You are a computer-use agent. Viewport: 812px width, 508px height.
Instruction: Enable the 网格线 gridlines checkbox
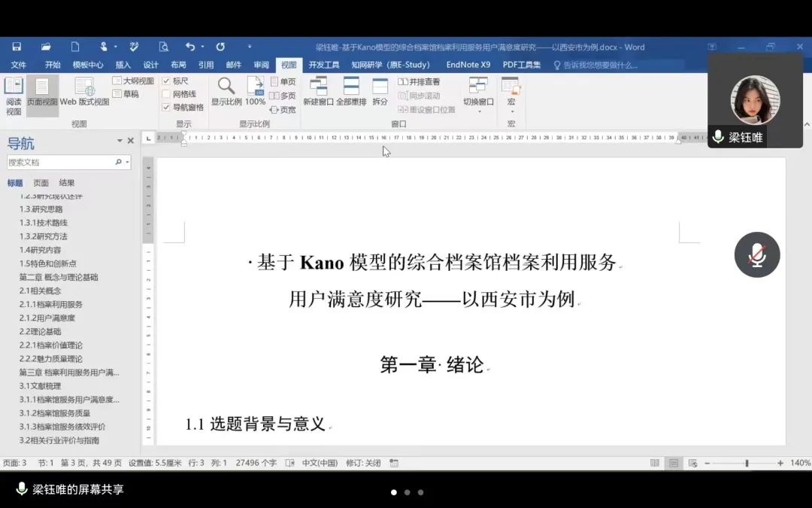pos(167,94)
